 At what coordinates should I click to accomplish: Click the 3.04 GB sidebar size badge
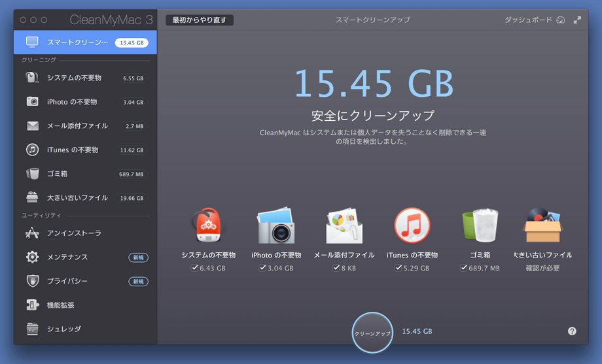(x=133, y=102)
